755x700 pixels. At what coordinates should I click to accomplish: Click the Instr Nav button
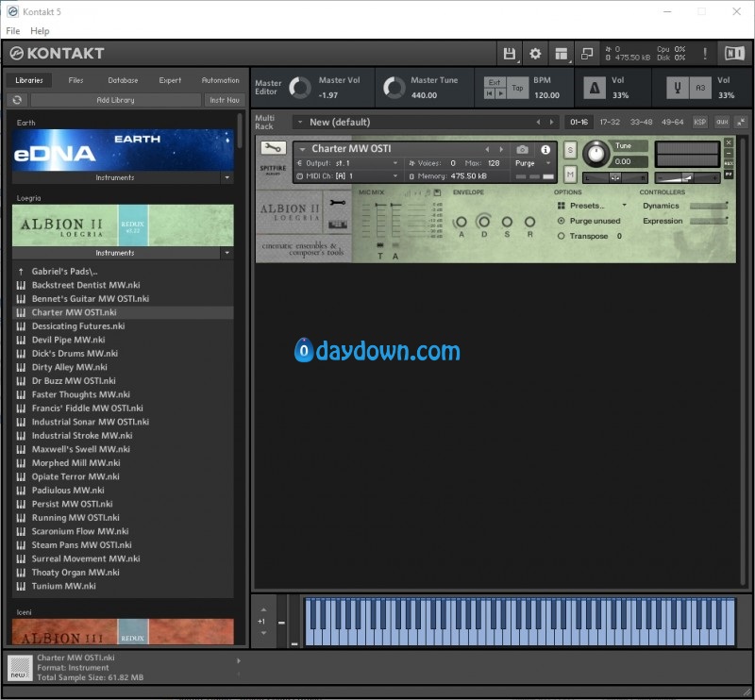pos(225,100)
